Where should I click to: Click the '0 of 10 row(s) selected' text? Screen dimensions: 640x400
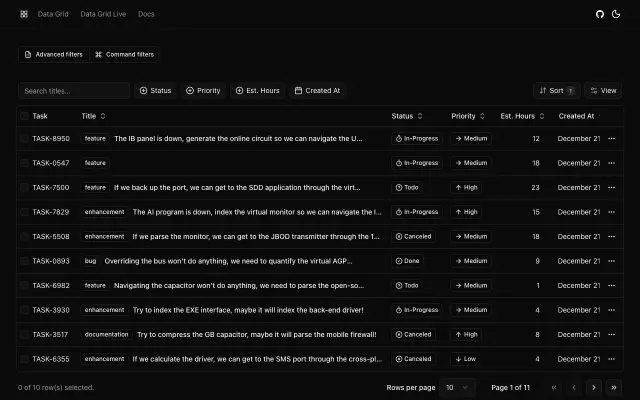56,388
